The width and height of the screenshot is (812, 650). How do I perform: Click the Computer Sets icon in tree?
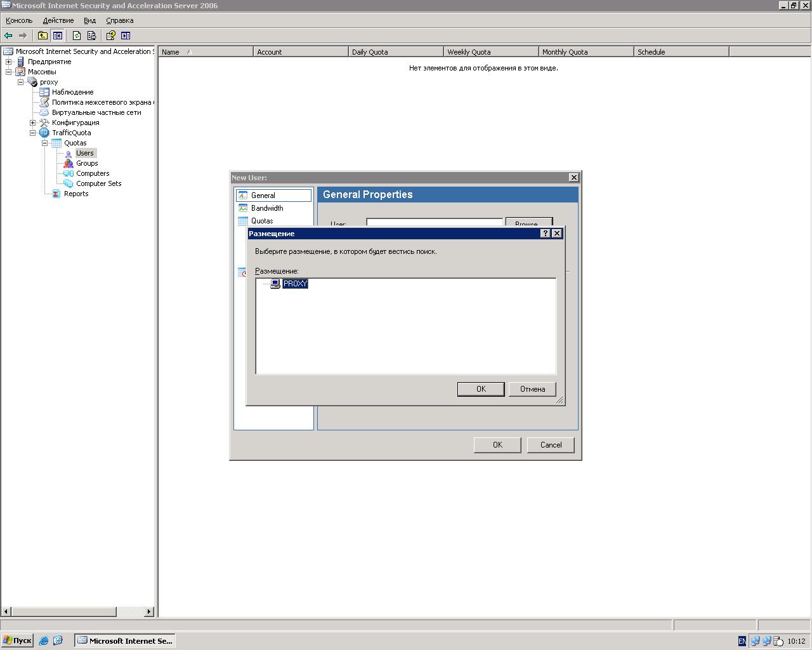click(x=69, y=183)
